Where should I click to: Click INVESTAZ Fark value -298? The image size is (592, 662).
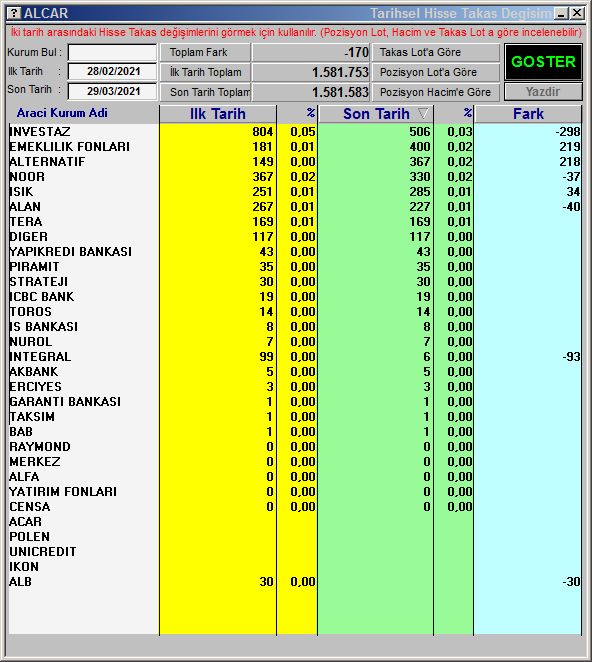point(568,132)
